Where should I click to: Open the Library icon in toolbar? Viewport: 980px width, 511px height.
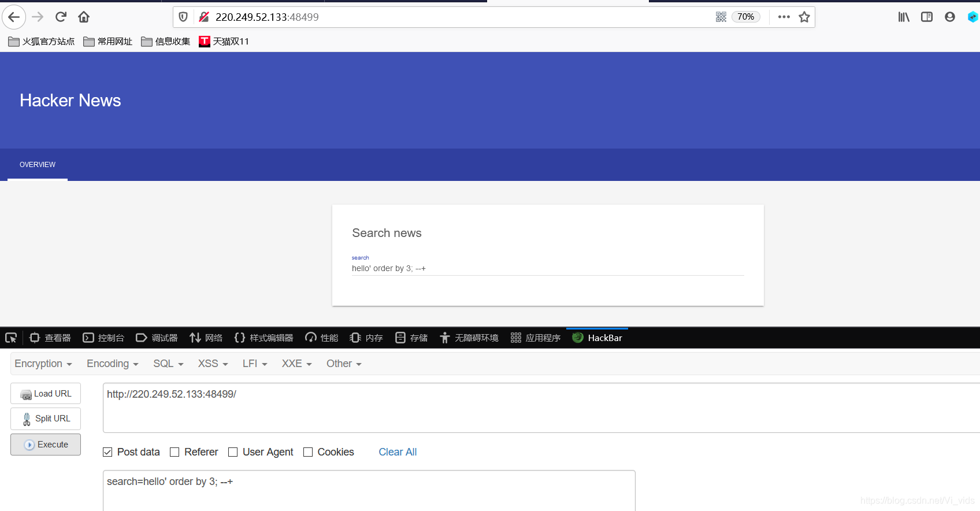point(904,17)
